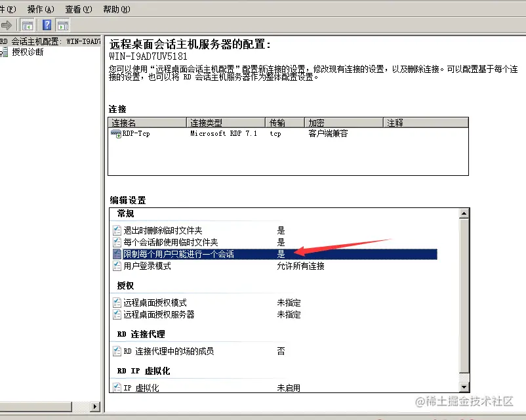Sort by 传输 column header
This screenshot has height=420, width=526.
(285, 123)
